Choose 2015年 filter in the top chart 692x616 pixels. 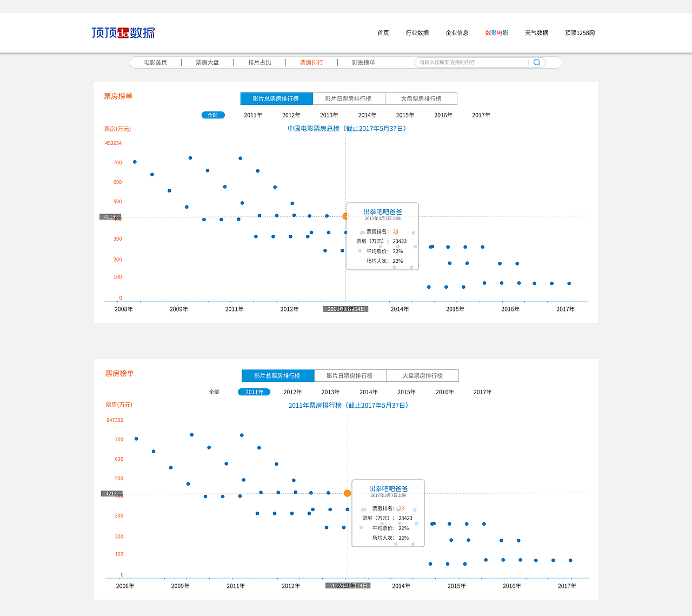click(x=405, y=115)
